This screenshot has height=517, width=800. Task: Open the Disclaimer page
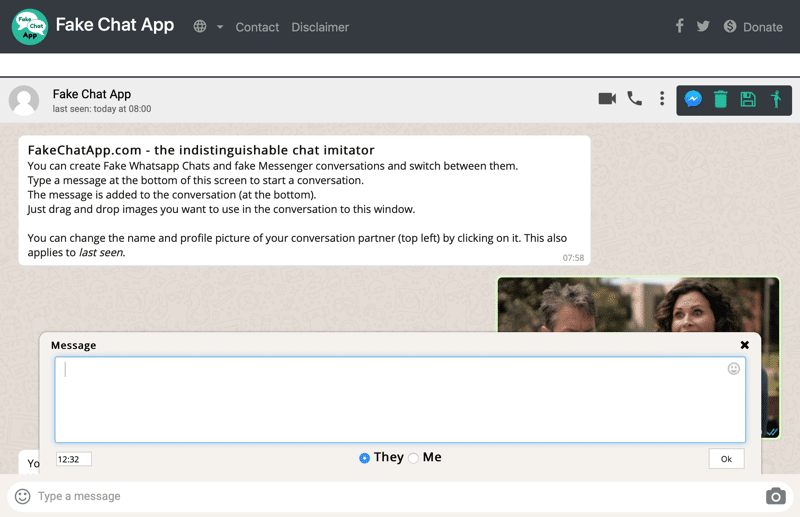point(320,27)
